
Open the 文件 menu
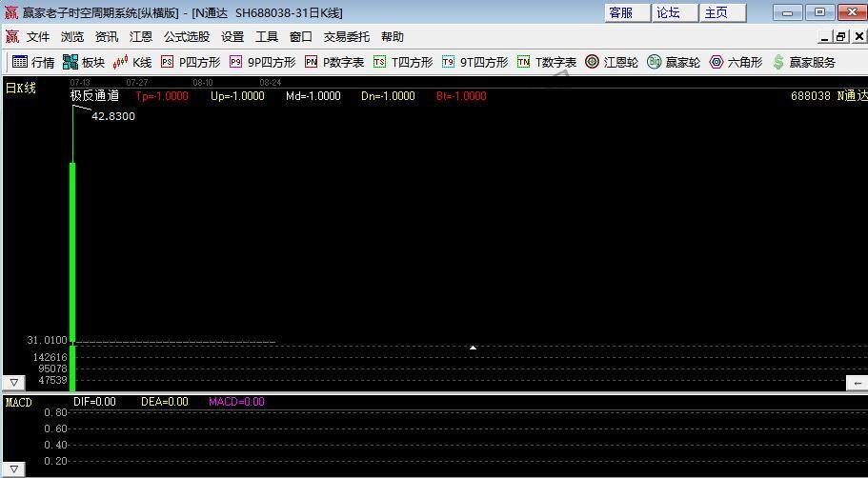coord(38,37)
